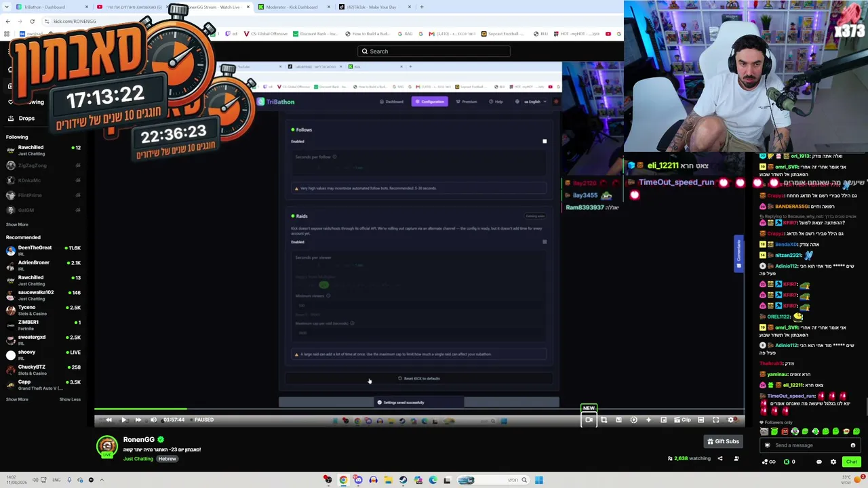Focus the Kick Search box

434,52
